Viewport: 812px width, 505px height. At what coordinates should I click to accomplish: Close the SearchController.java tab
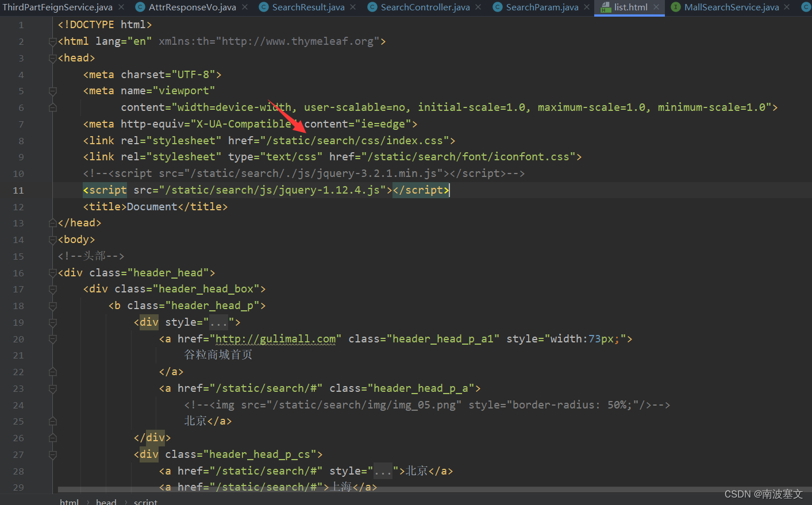pyautogui.click(x=478, y=7)
